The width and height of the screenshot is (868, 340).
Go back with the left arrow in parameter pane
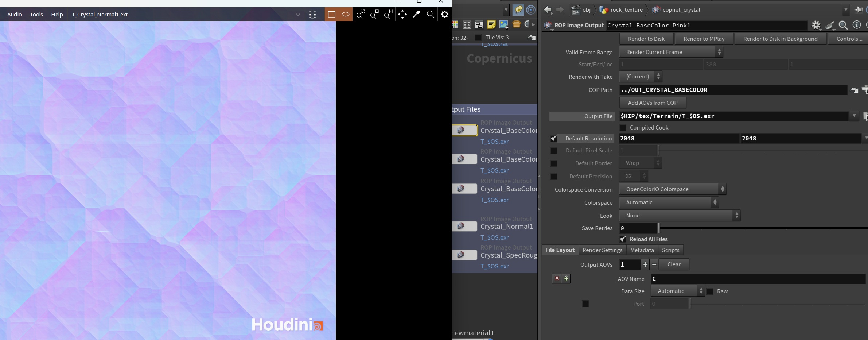(547, 10)
